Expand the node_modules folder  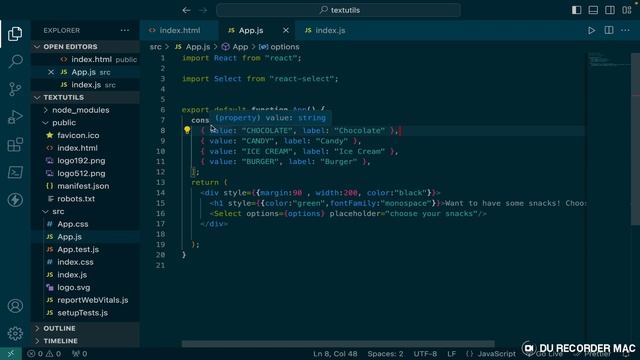point(85,110)
